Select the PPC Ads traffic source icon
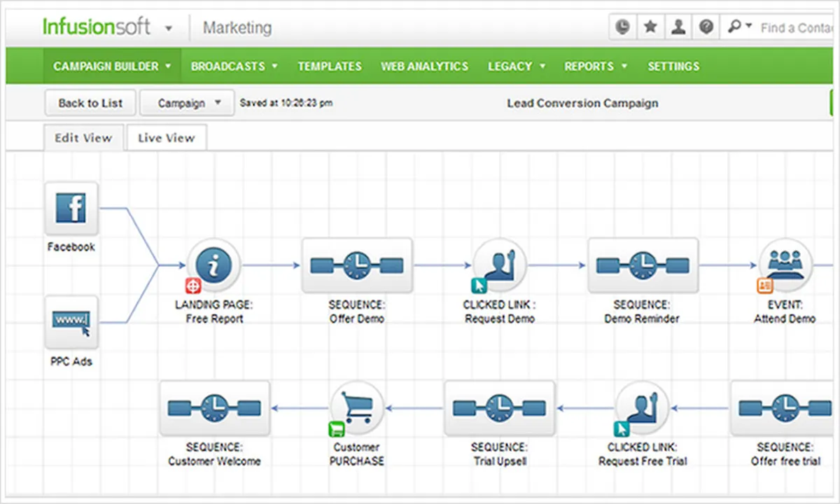 coord(71,322)
